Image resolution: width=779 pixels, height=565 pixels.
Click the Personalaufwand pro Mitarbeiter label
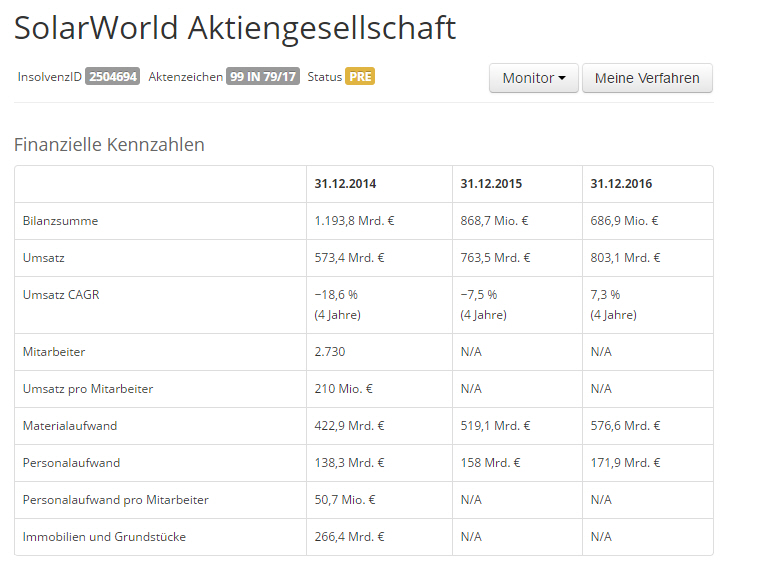[116, 500]
